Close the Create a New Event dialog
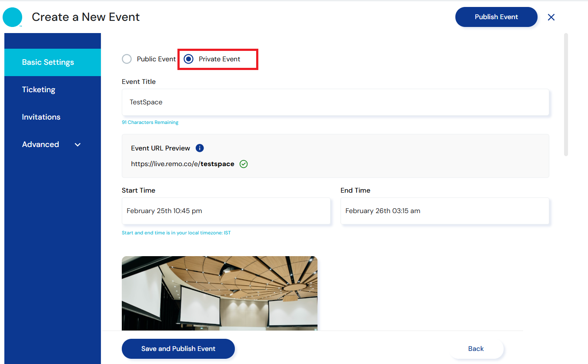The image size is (588, 364). tap(551, 17)
